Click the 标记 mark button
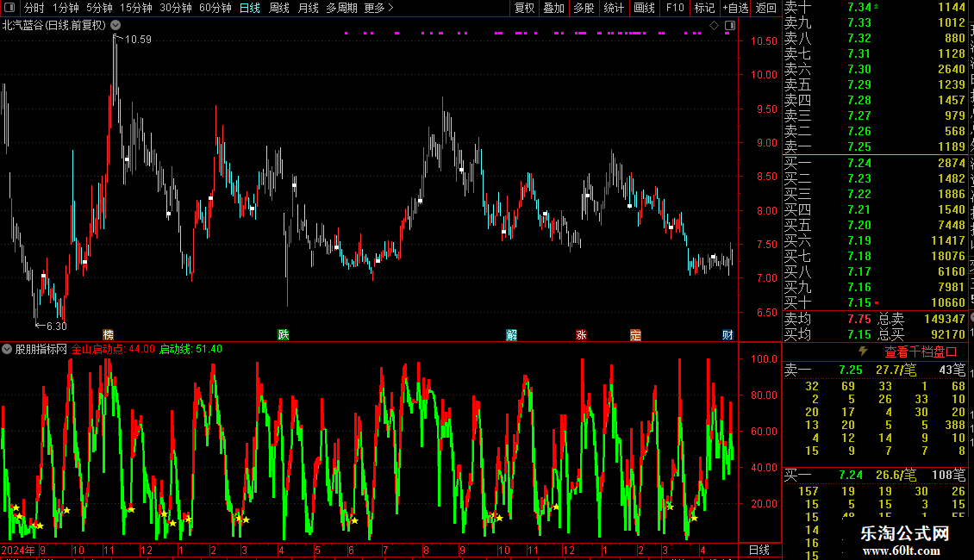Viewport: 974px width, 560px height. [x=704, y=8]
